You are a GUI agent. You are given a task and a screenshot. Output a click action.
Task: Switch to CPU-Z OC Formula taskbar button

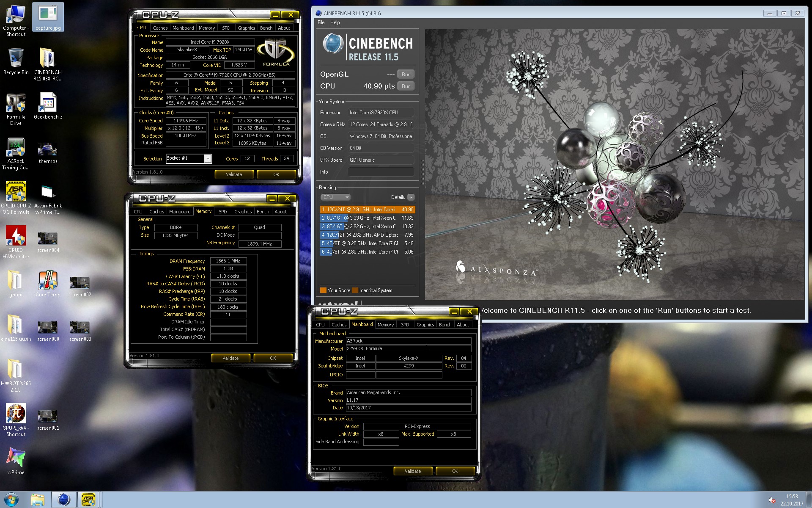88,500
